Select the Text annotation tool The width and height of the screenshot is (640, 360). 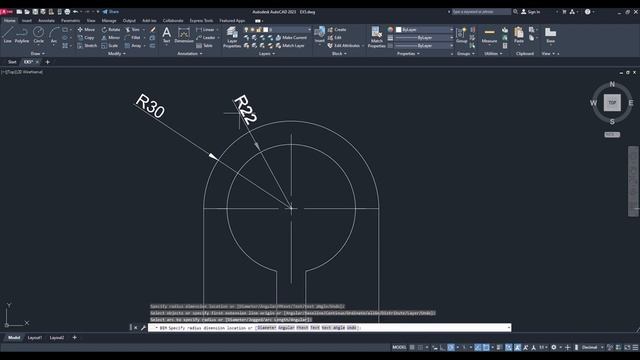[166, 35]
